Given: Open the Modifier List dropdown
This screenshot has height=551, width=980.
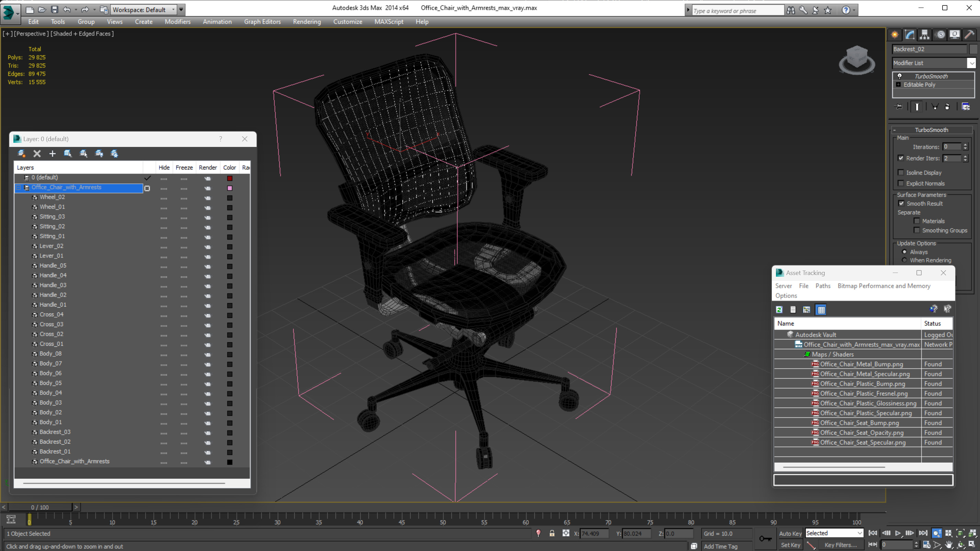Looking at the screenshot, I should pos(971,63).
